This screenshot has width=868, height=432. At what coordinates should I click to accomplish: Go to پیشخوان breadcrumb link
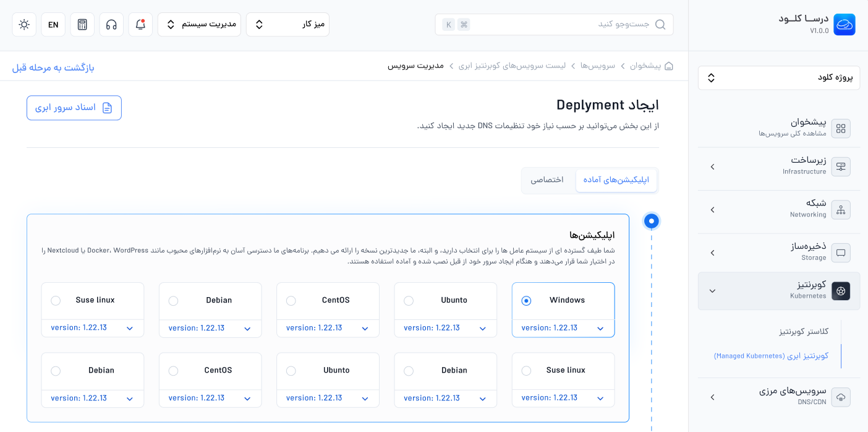pos(645,66)
